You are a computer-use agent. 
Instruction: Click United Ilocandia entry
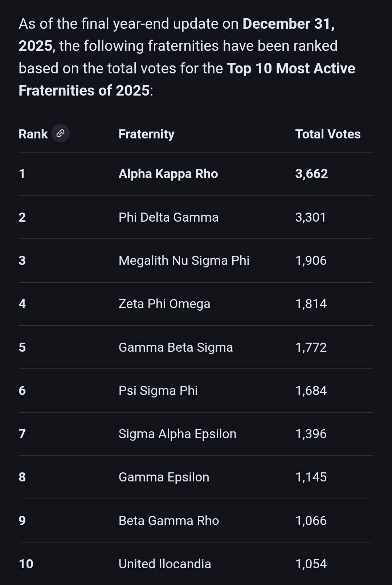point(165,564)
